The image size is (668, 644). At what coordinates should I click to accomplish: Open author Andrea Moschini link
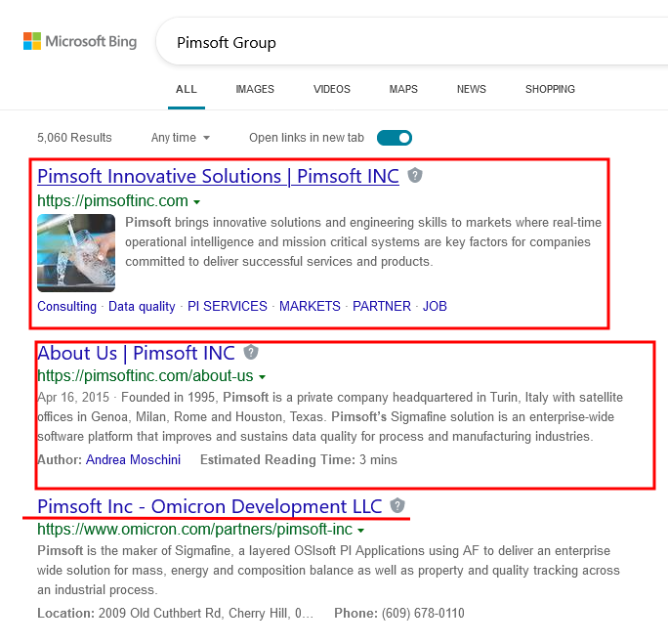pos(134,459)
